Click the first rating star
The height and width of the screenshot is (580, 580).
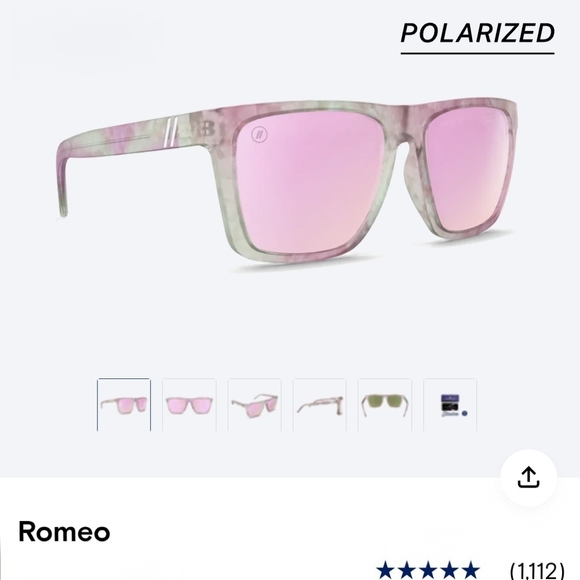386,570
